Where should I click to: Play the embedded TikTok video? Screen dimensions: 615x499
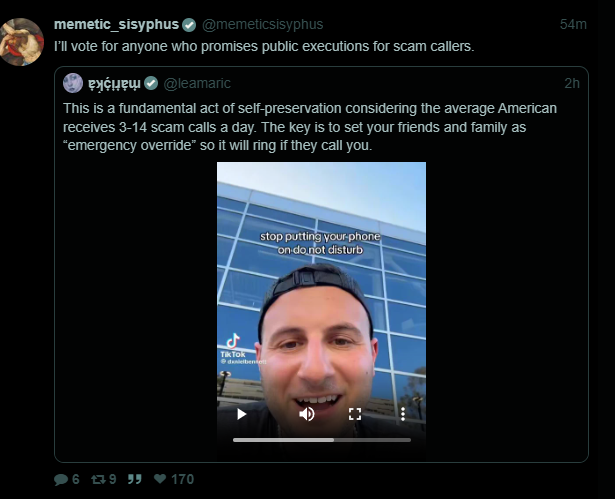[242, 414]
